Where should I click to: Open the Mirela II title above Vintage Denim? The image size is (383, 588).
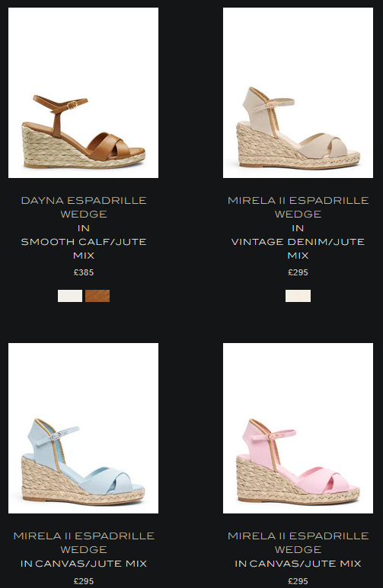(x=298, y=207)
